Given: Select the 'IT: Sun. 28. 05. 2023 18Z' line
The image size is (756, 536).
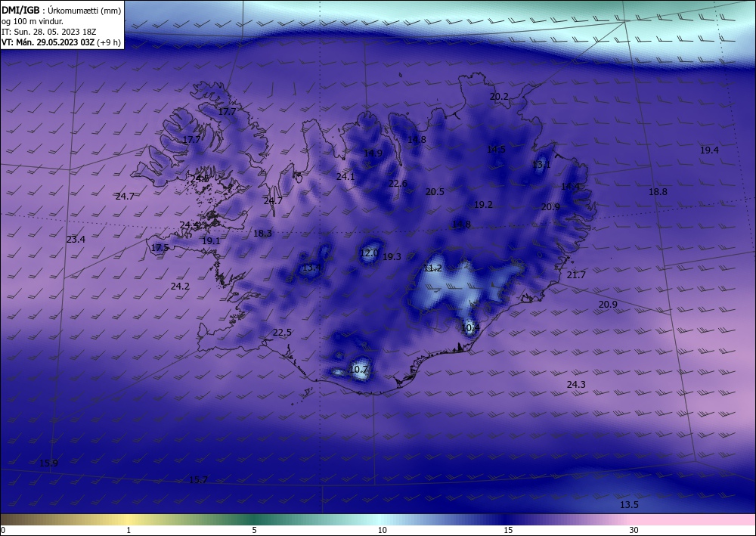Looking at the screenshot, I should (x=49, y=32).
